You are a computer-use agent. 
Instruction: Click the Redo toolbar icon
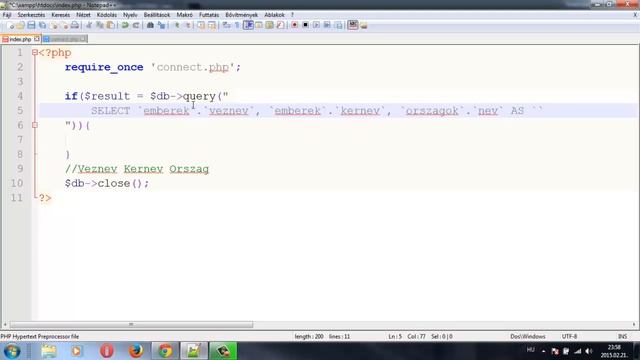[x=136, y=25]
